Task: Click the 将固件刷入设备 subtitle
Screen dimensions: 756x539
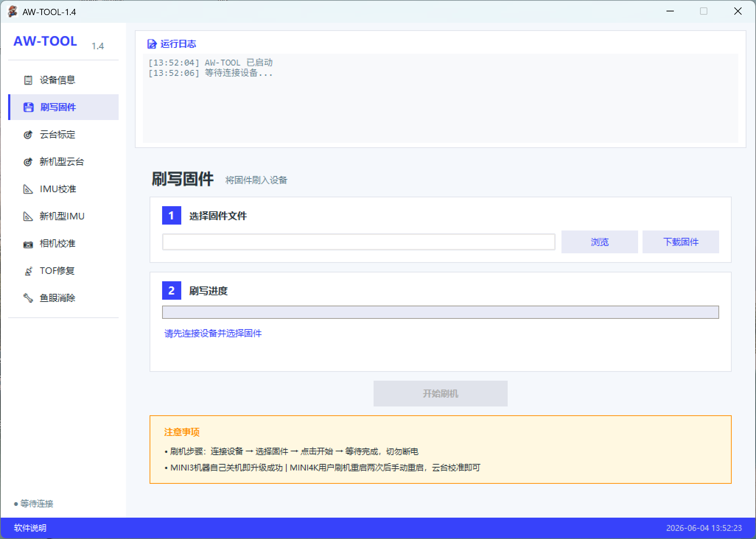Action: pos(256,180)
